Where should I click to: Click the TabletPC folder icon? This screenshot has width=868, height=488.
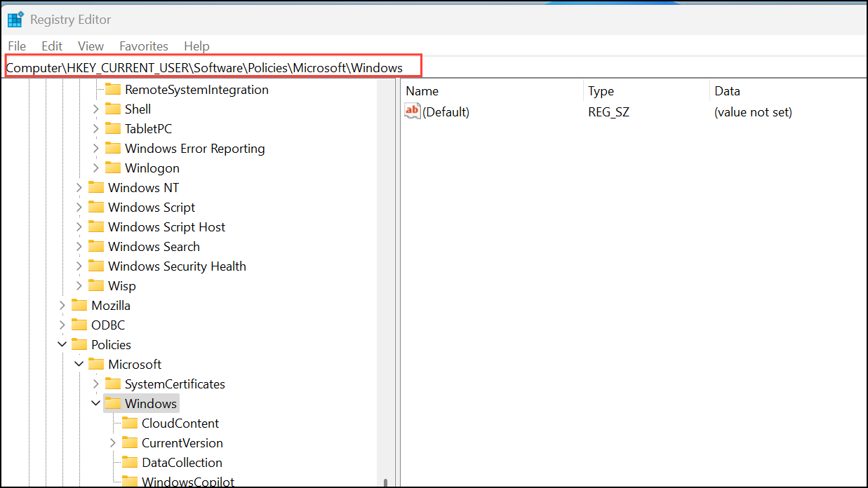pyautogui.click(x=113, y=129)
